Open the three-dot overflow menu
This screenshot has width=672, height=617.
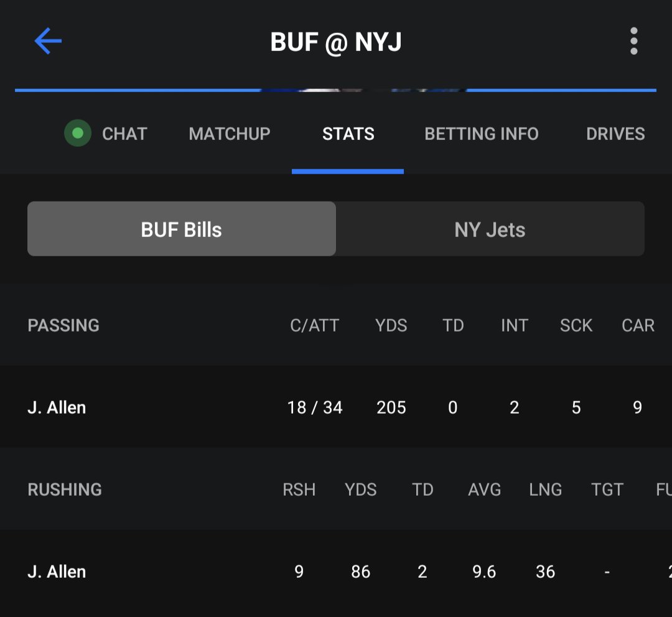pos(634,41)
